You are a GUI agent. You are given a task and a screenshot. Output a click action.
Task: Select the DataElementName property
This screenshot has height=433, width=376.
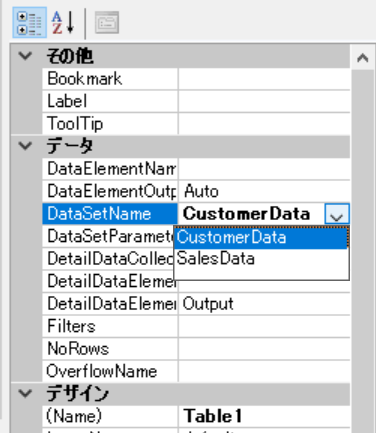pos(110,169)
